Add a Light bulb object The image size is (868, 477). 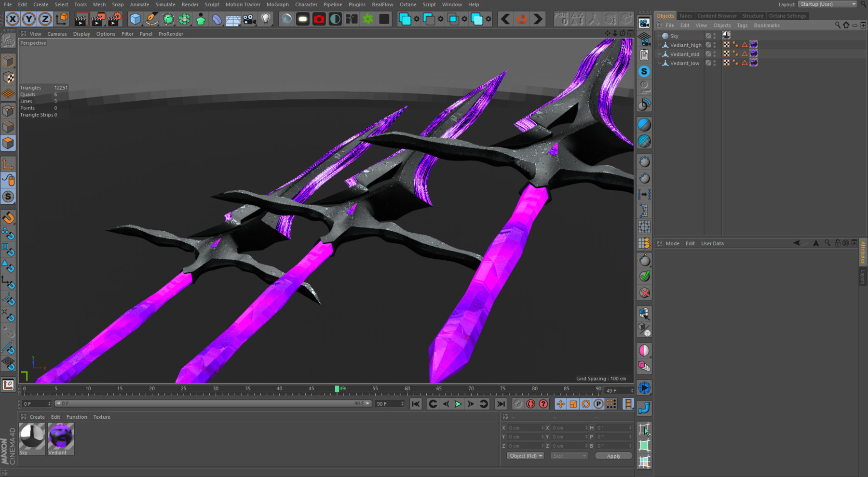tap(266, 19)
